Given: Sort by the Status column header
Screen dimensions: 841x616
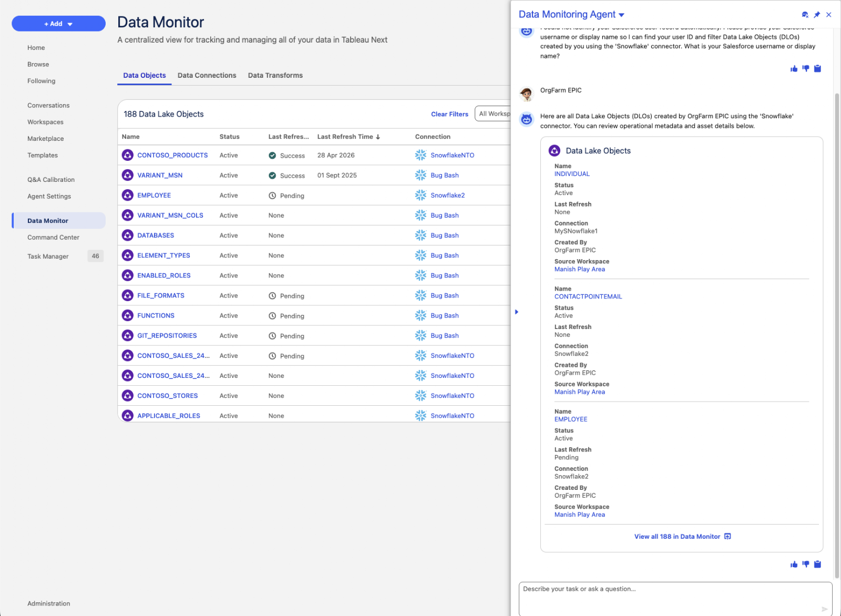Looking at the screenshot, I should pos(229,137).
